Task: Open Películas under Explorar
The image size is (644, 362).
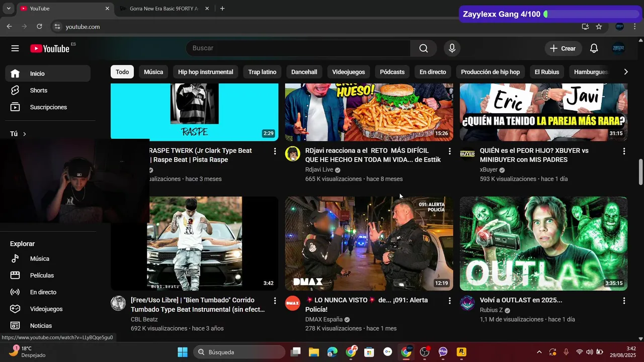Action: (x=48, y=276)
